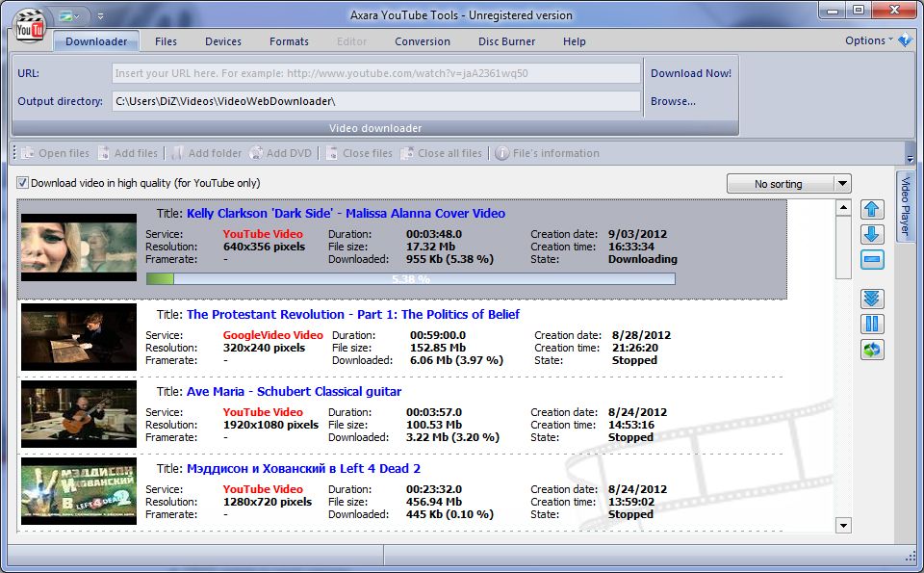924x573 pixels.
Task: Click the 152.85 Mb file size value
Action: pyautogui.click(x=438, y=348)
